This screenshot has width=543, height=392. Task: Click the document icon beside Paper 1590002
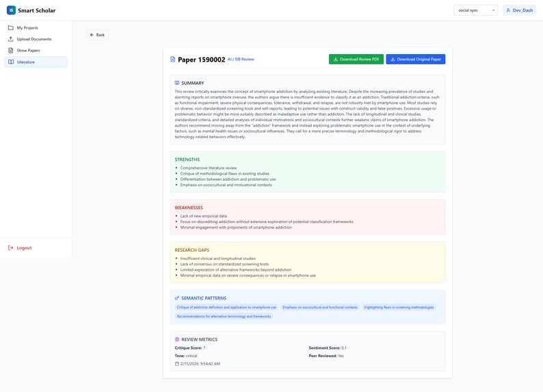coord(173,60)
